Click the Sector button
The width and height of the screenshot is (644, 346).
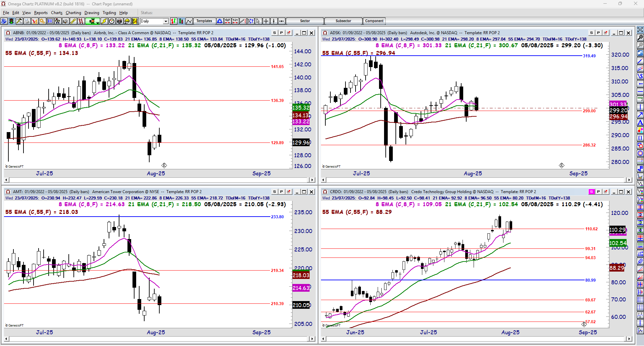point(305,21)
